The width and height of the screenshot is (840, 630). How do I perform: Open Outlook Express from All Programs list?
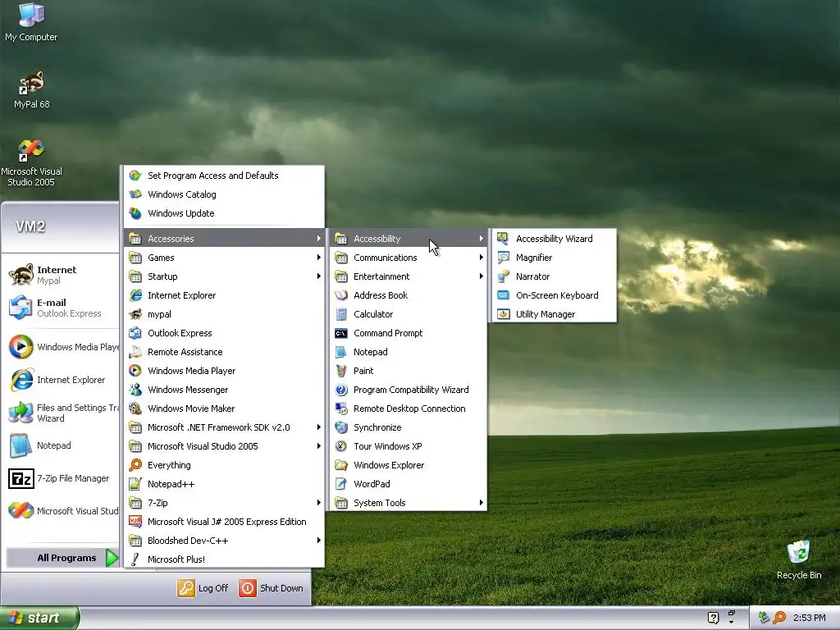tap(224, 333)
